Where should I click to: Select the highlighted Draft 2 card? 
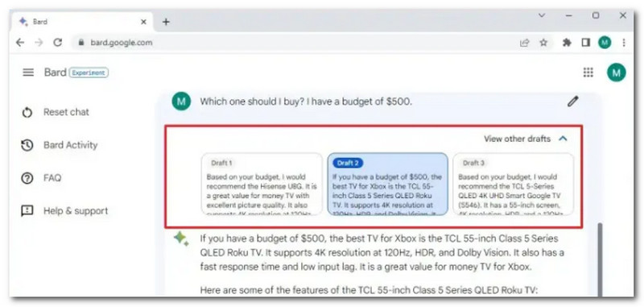pyautogui.click(x=388, y=184)
